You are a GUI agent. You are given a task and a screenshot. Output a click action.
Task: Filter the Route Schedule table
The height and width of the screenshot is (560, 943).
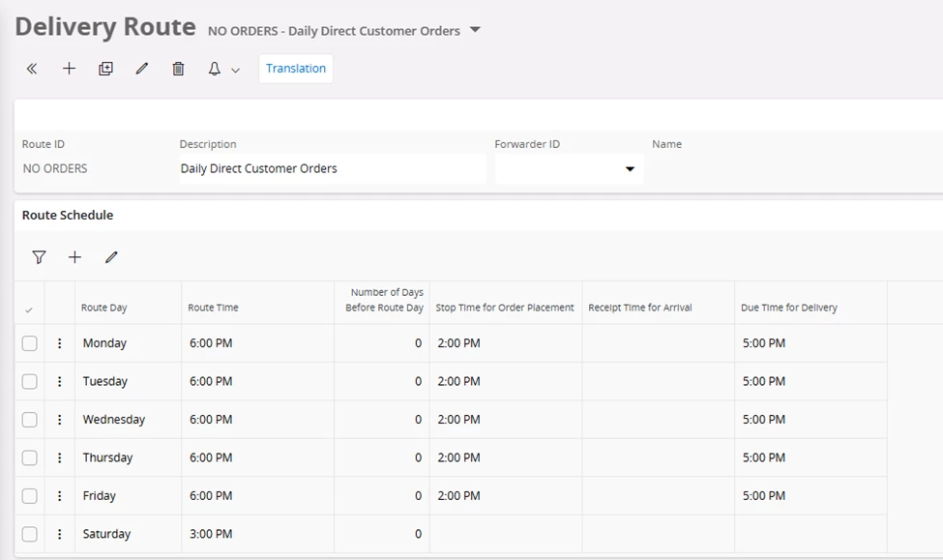tap(39, 257)
